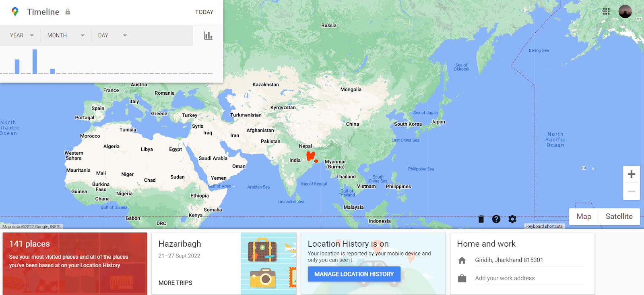Open the MONTH dropdown

pos(66,35)
